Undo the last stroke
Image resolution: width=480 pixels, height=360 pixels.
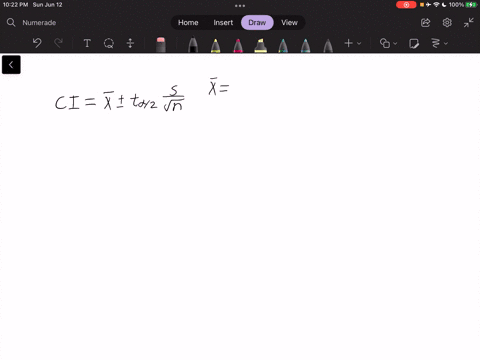(x=37, y=43)
